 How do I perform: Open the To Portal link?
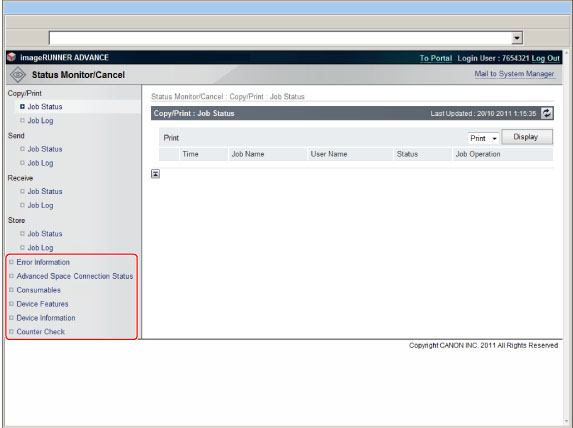pos(436,58)
